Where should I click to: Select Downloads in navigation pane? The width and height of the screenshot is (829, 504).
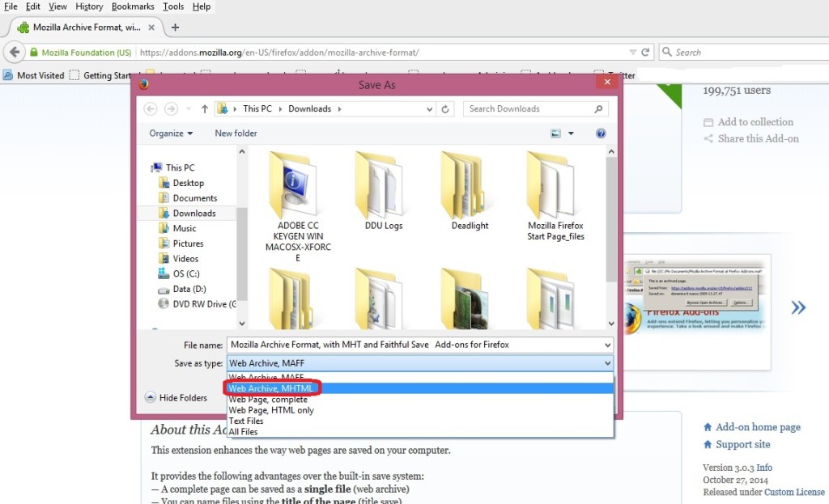tap(187, 213)
